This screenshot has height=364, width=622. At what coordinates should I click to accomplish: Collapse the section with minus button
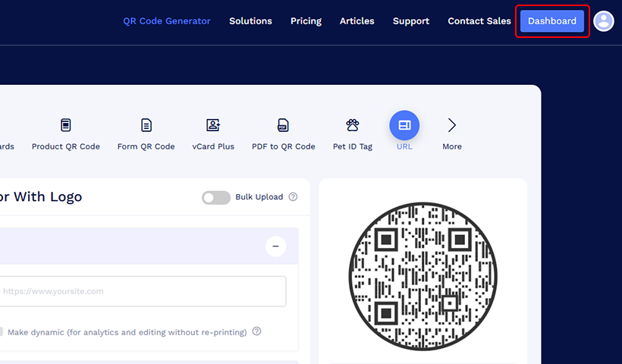click(275, 246)
